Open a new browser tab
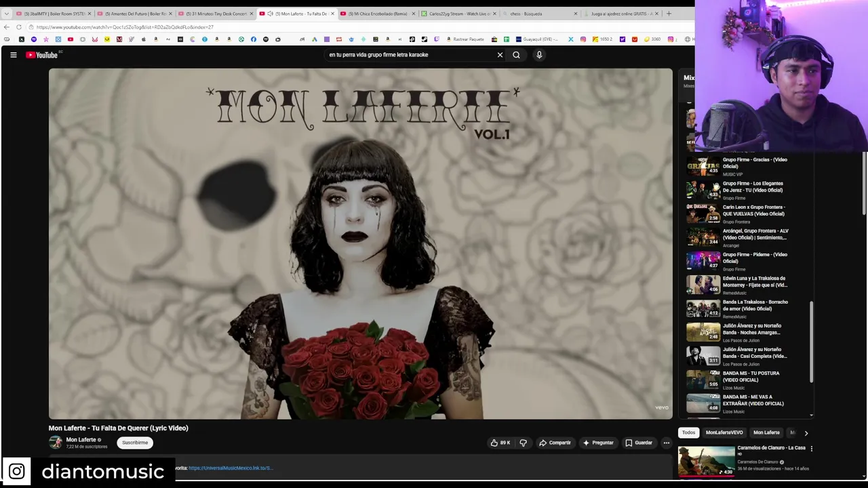Screen dimensions: 868x488 [x=669, y=14]
